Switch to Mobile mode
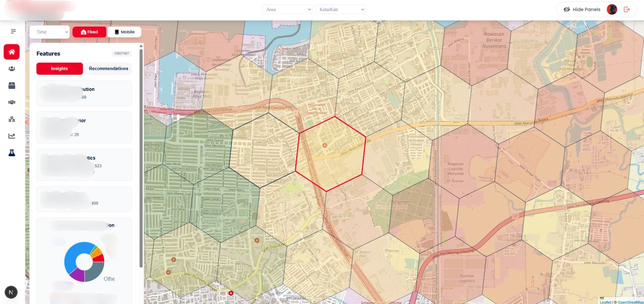644x304 pixels. click(124, 32)
